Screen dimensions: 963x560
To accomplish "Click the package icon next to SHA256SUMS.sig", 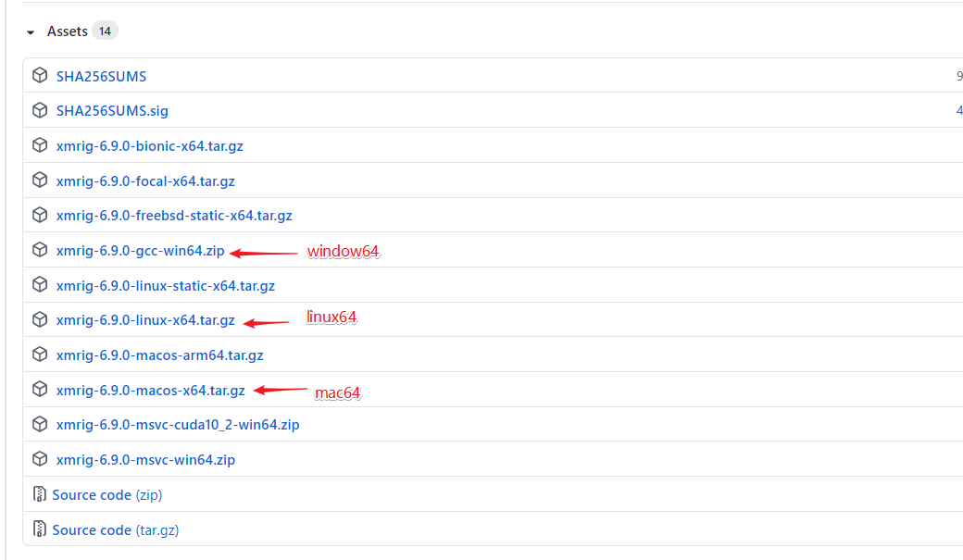I will 40,111.
